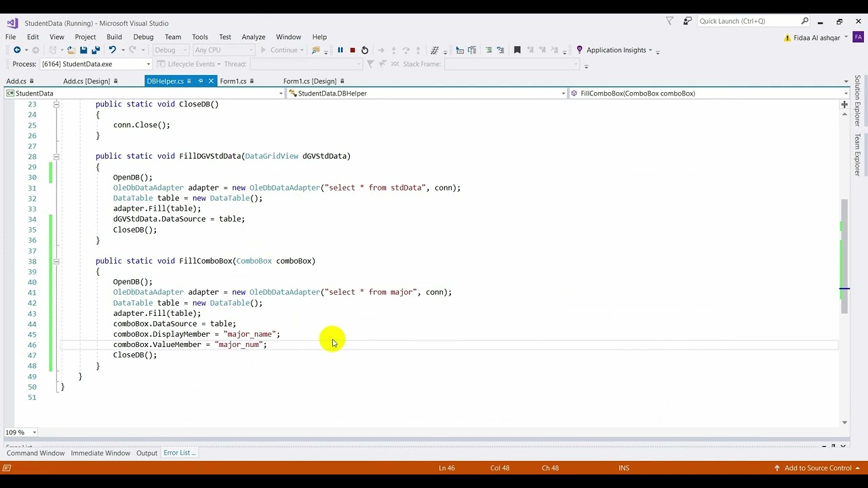Image resolution: width=868 pixels, height=488 pixels.
Task: Open the Build menu
Action: coord(114,37)
